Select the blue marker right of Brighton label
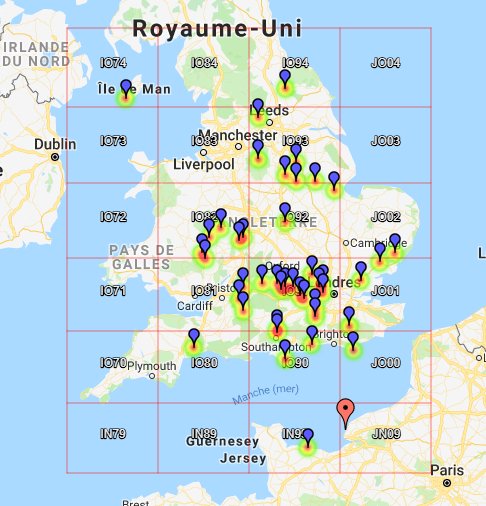The width and height of the screenshot is (486, 506). coord(353,341)
